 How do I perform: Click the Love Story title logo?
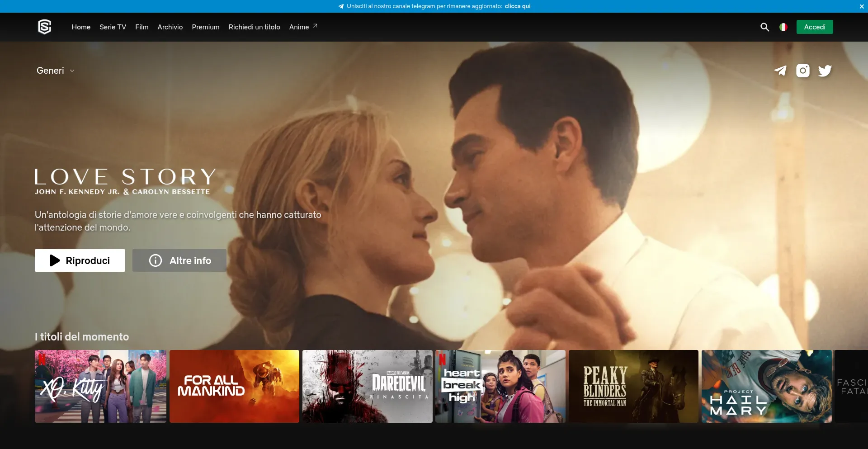click(x=125, y=181)
